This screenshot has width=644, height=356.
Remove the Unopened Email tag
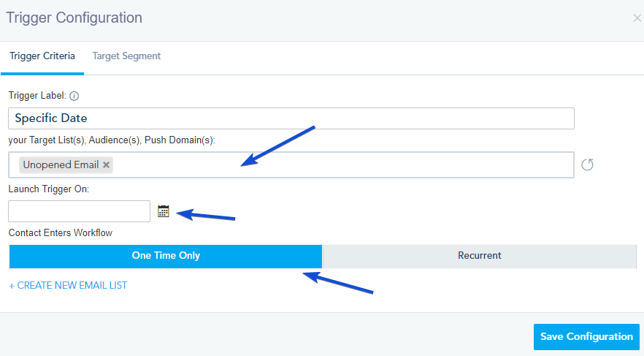[x=107, y=165]
